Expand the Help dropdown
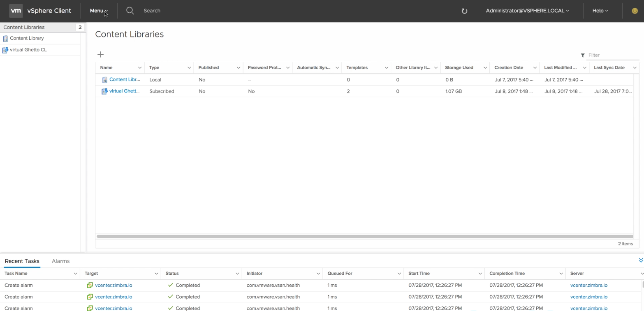 point(600,11)
